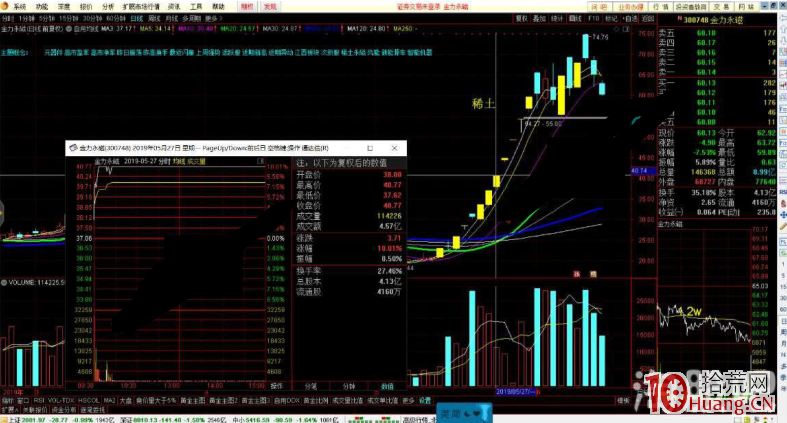Click the 画线 drawing button
787x423 pixels.
575,19
